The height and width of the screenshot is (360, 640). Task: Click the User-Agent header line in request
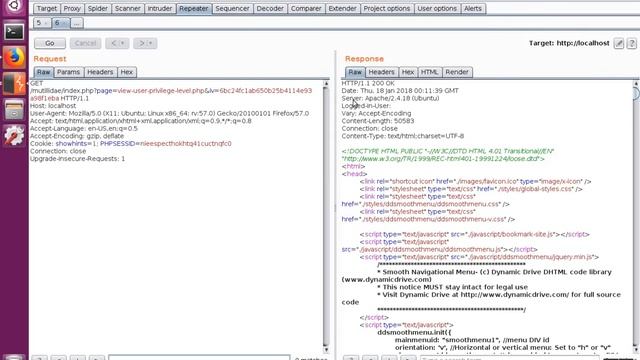click(x=169, y=113)
